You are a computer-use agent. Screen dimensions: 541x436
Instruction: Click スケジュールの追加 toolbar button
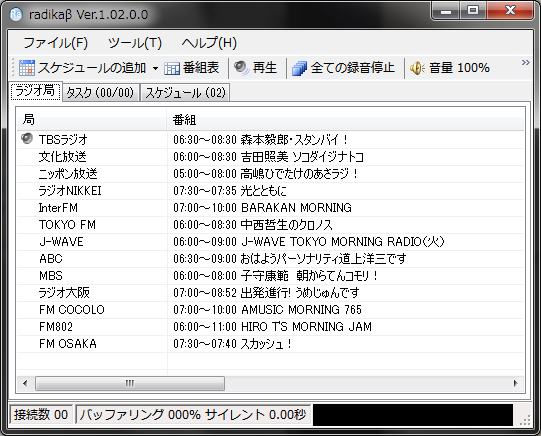(x=83, y=68)
